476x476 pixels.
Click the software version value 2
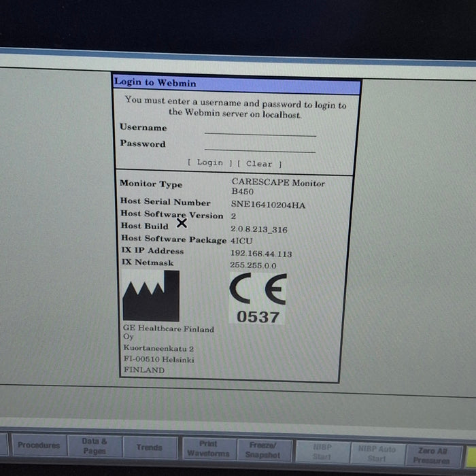(x=233, y=216)
